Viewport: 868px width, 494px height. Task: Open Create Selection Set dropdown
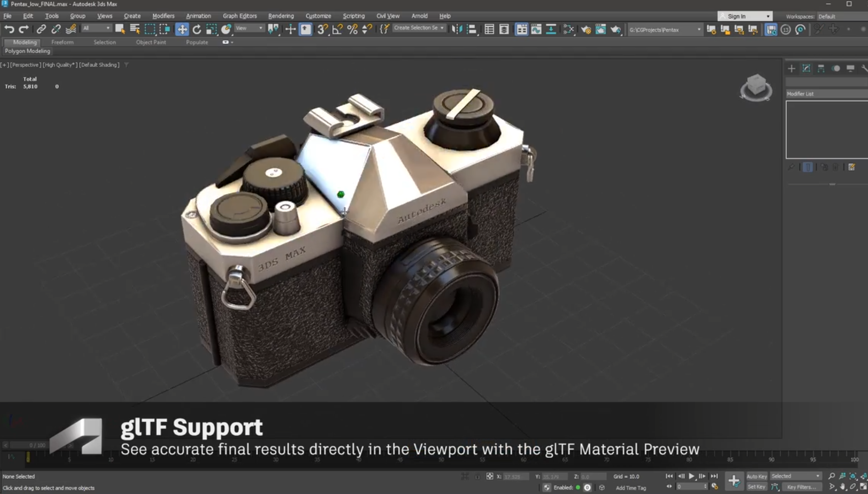419,28
